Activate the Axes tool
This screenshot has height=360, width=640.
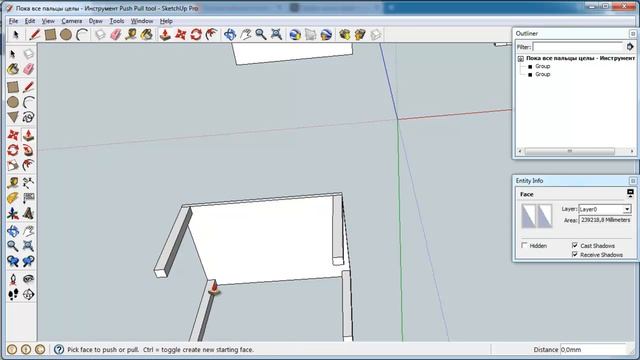[13, 213]
